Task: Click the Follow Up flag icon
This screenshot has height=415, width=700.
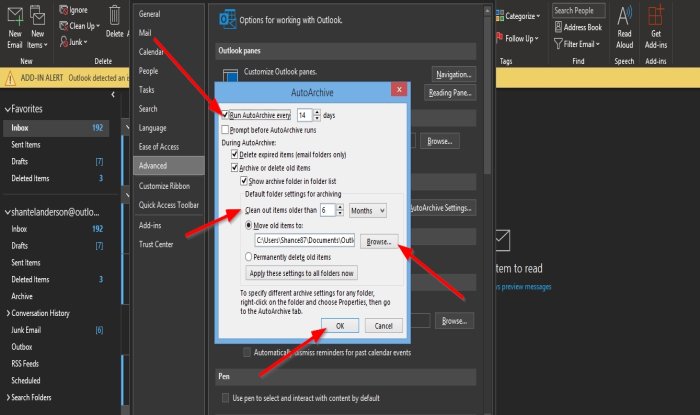Action: 500,38
